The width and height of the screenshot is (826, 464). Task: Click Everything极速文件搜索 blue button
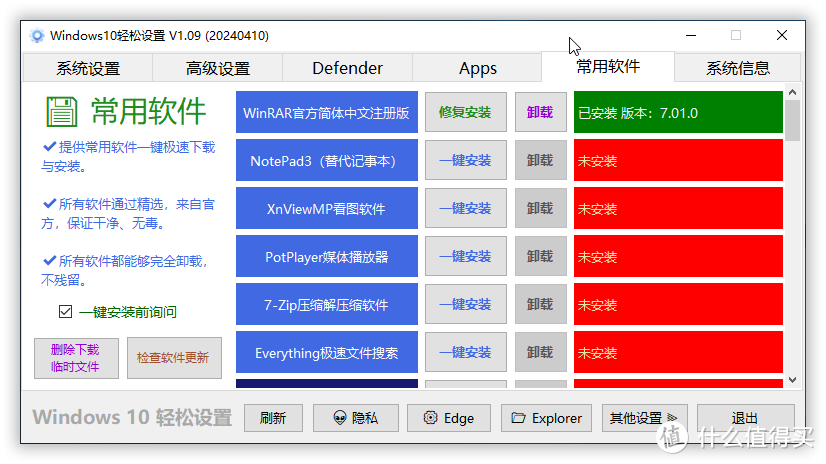click(327, 352)
